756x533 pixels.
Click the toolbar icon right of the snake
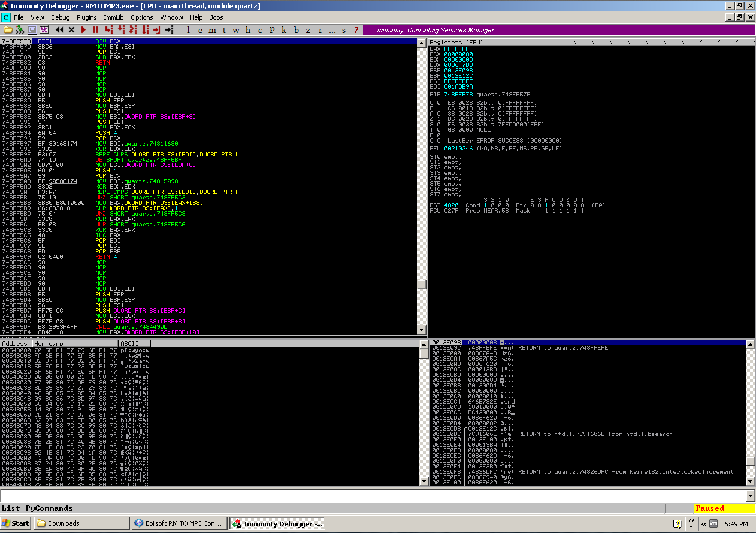(32, 30)
